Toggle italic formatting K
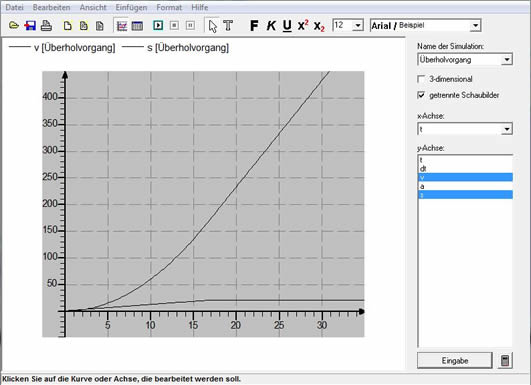 (271, 25)
